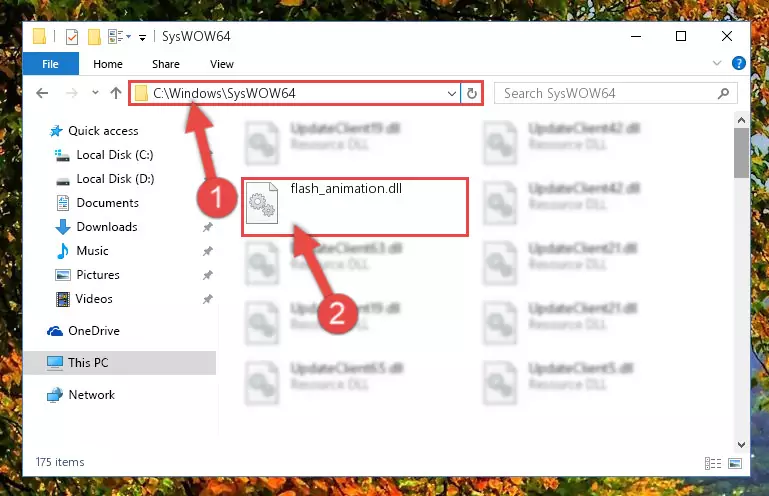Click the 175 items status text
769x496 pixels.
pyautogui.click(x=60, y=462)
